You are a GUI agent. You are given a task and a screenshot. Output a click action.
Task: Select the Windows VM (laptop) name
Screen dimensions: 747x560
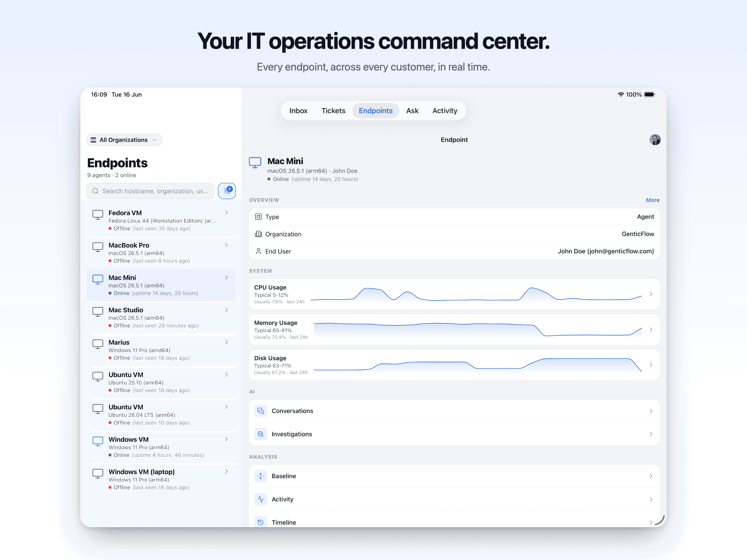coord(141,472)
